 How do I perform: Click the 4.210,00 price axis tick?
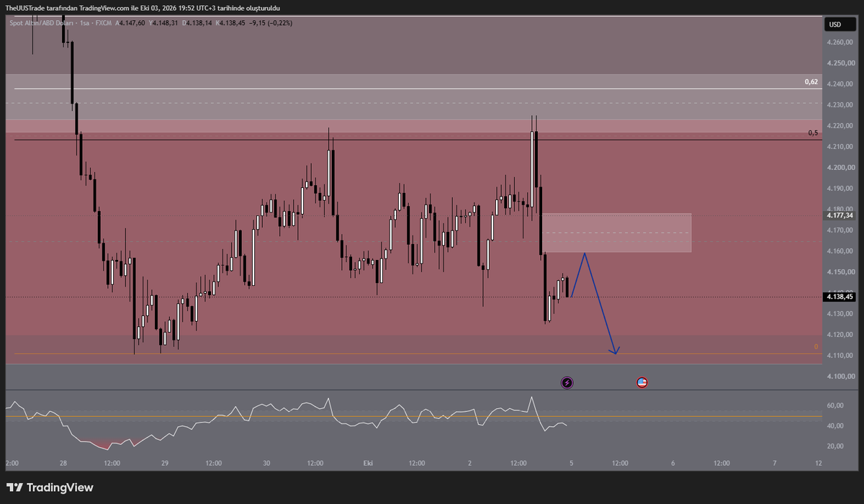pyautogui.click(x=840, y=147)
